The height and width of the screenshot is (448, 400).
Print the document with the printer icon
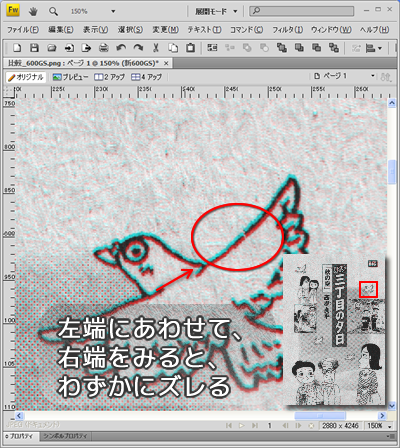click(104, 48)
